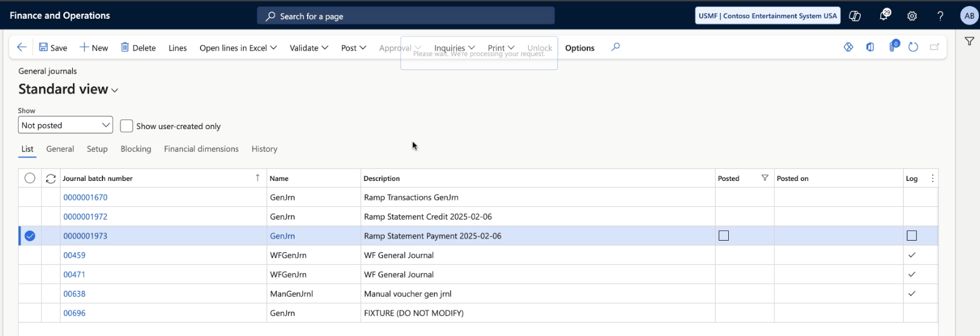Viewport: 980px width, 336px height.
Task: Go back using the back arrow
Action: pos(22,47)
